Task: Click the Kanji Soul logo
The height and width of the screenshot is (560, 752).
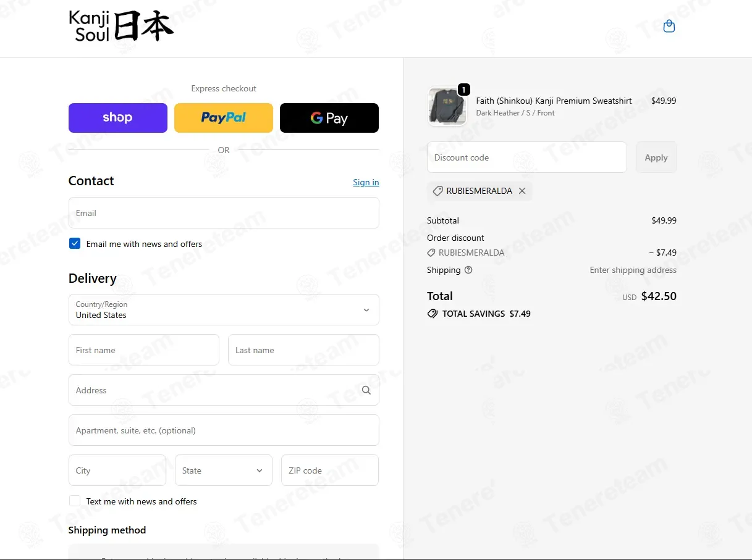Action: pos(121,26)
